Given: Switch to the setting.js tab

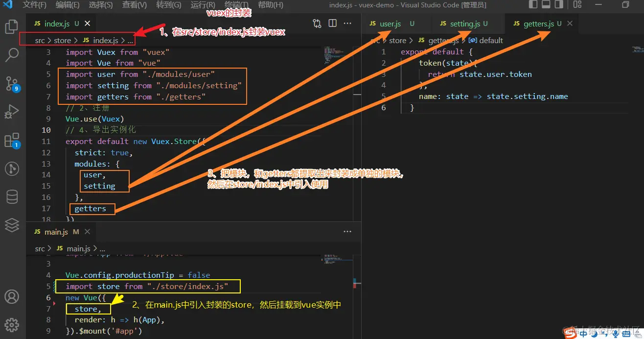Looking at the screenshot, I should [467, 24].
